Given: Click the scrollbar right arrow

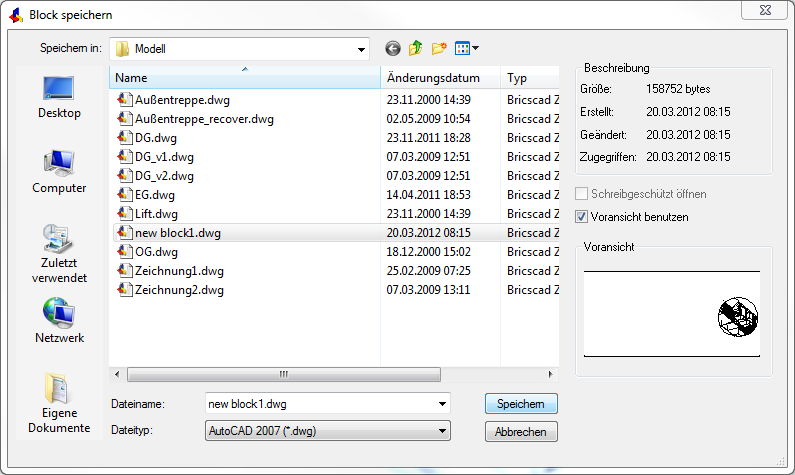Looking at the screenshot, I should pos(551,375).
